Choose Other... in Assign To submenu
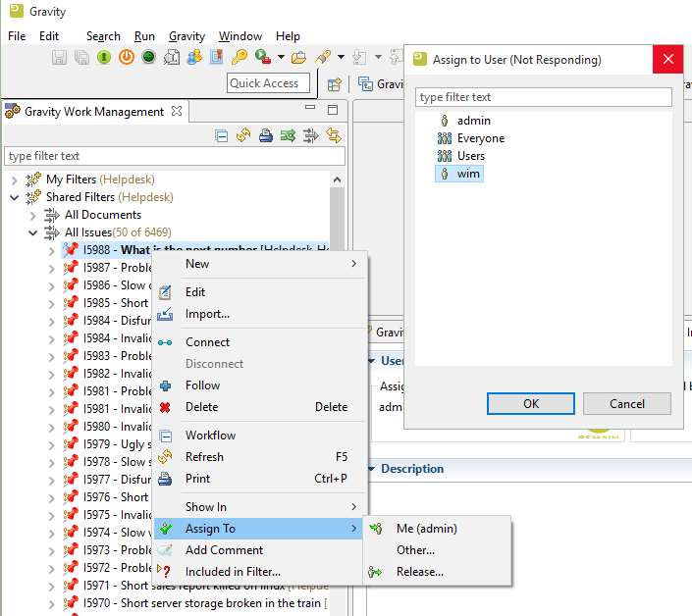The height and width of the screenshot is (616, 692). pyautogui.click(x=415, y=550)
